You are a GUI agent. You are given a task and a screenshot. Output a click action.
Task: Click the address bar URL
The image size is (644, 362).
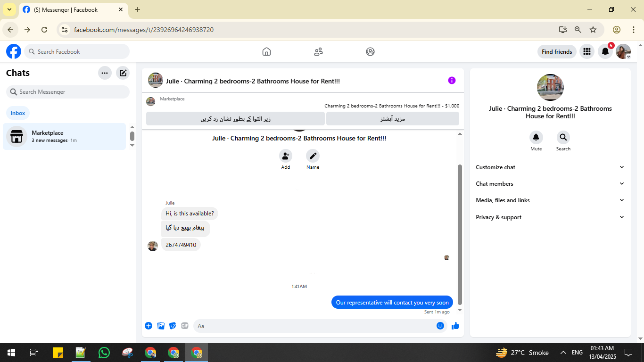pos(144,30)
